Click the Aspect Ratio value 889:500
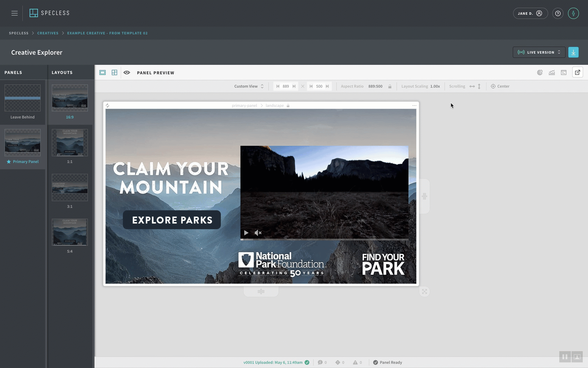Viewport: 588px width, 368px height. coord(375,86)
